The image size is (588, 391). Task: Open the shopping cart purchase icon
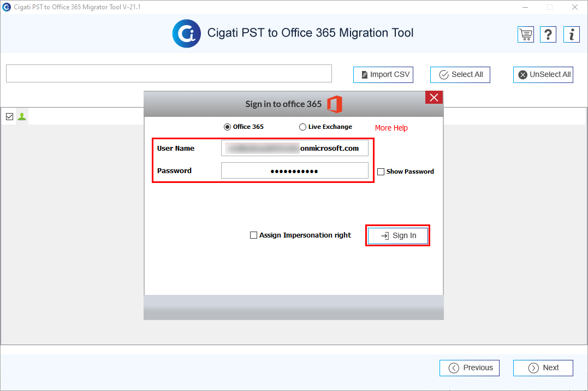click(x=526, y=34)
